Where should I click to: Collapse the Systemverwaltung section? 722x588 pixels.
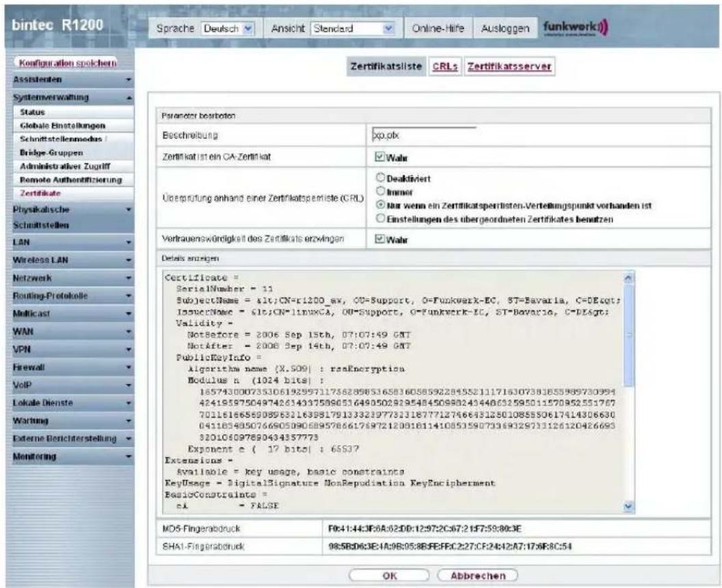[x=70, y=98]
